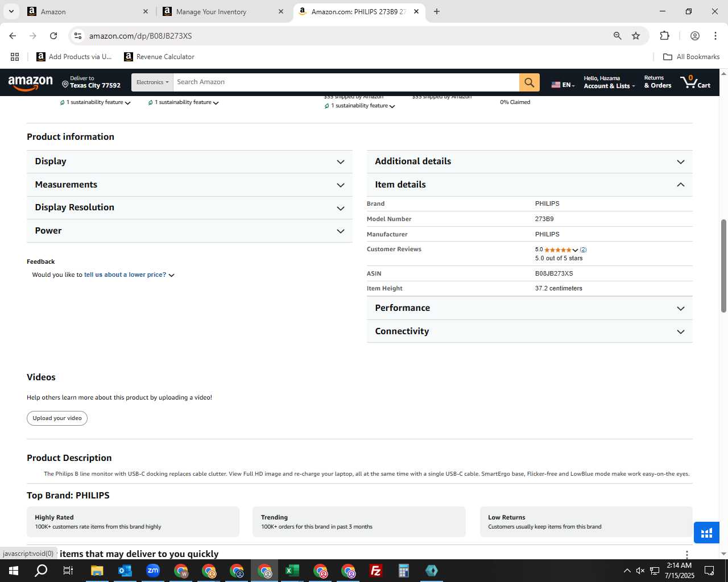Click the Low Returns brand card
Screen dimensions: 728x582
tap(586, 522)
